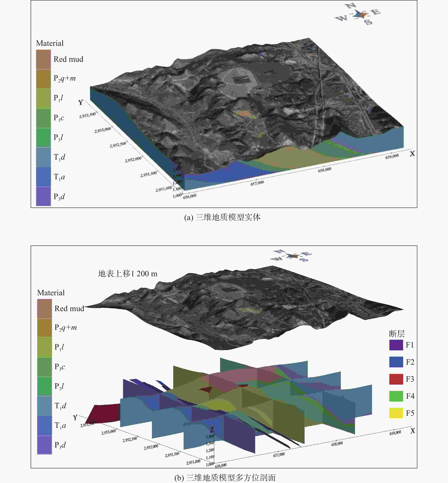Select the T1a blue swatch in the top legend

43,177
